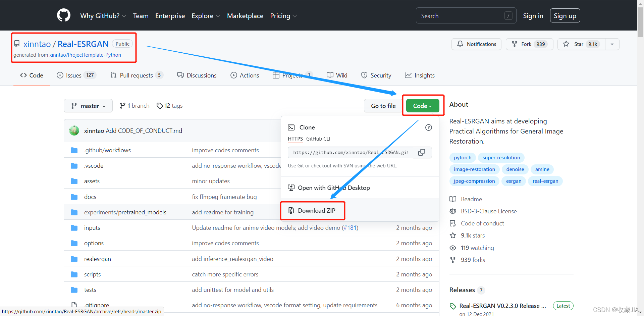Image resolution: width=644 pixels, height=316 pixels.
Task: Open the xinntao owner link
Action: click(37, 44)
